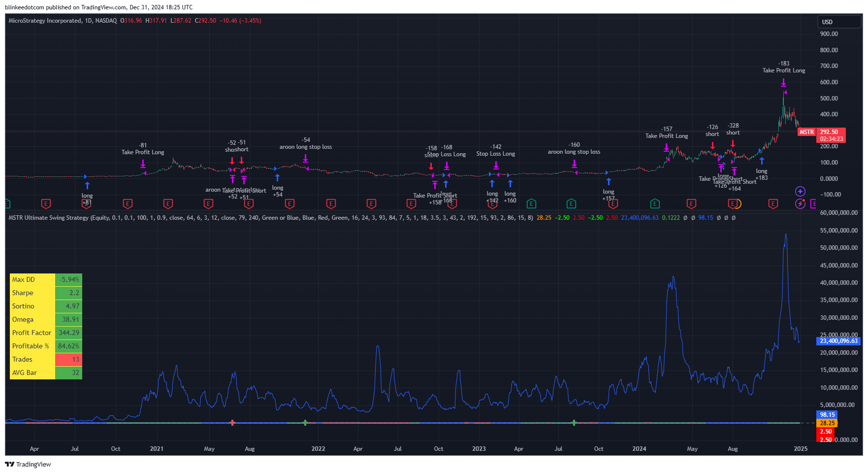Viewport: 868px width, 473px height.
Task: Click the red arrow under '-328 short'
Action: (733, 143)
